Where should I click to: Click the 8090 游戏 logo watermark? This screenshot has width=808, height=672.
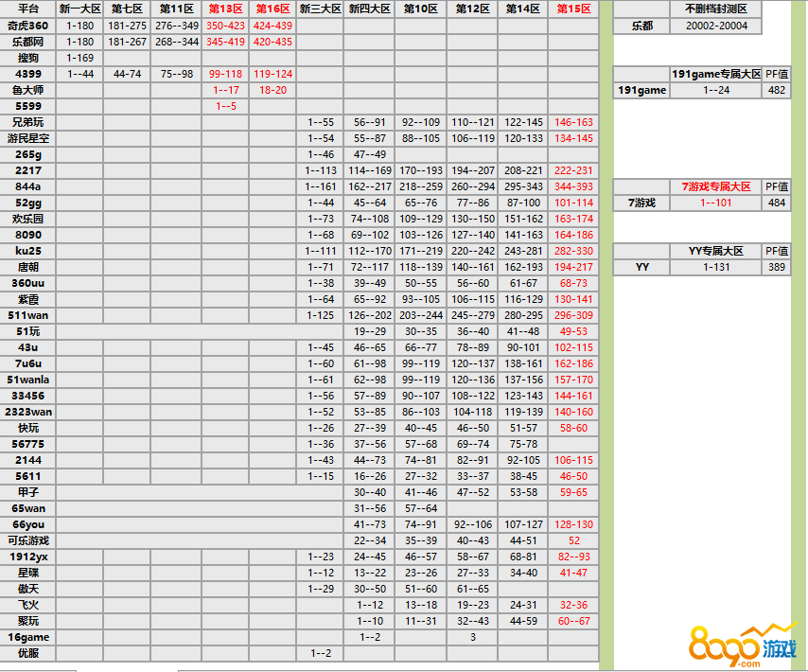coord(743,645)
